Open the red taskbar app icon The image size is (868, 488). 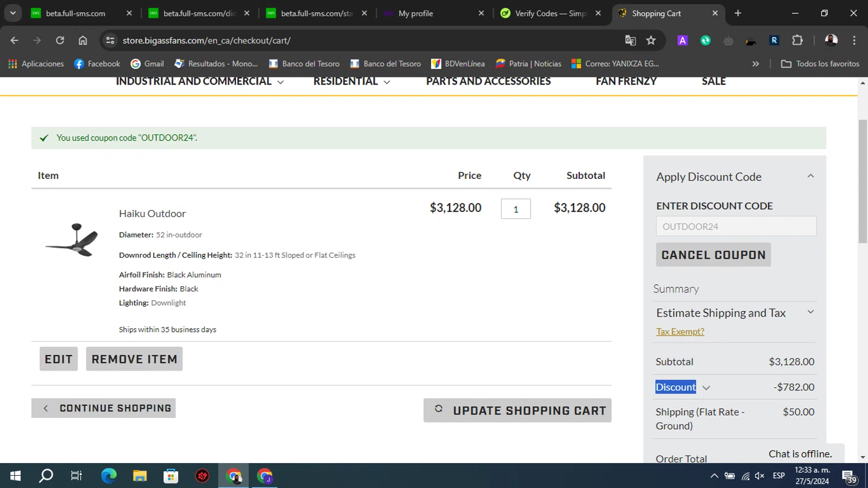[203, 476]
